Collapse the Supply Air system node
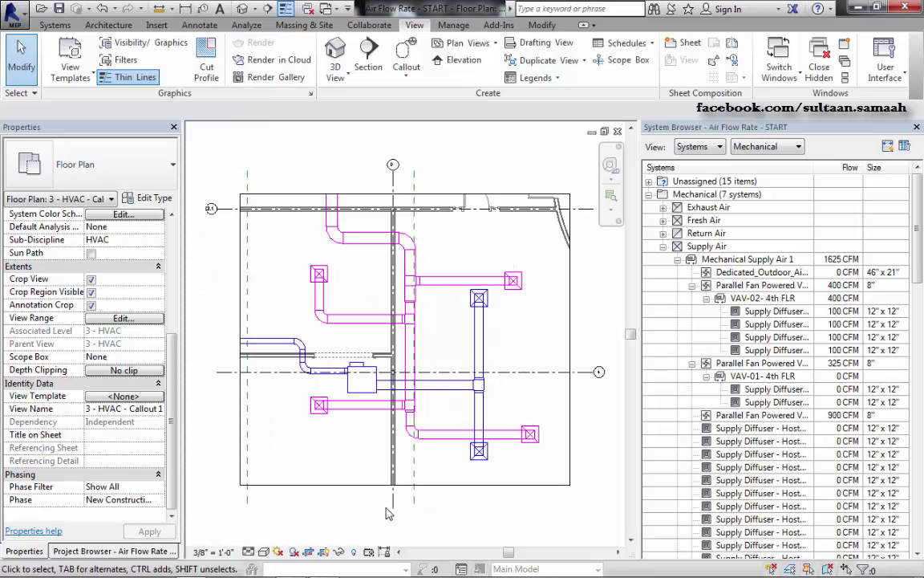 tap(663, 247)
